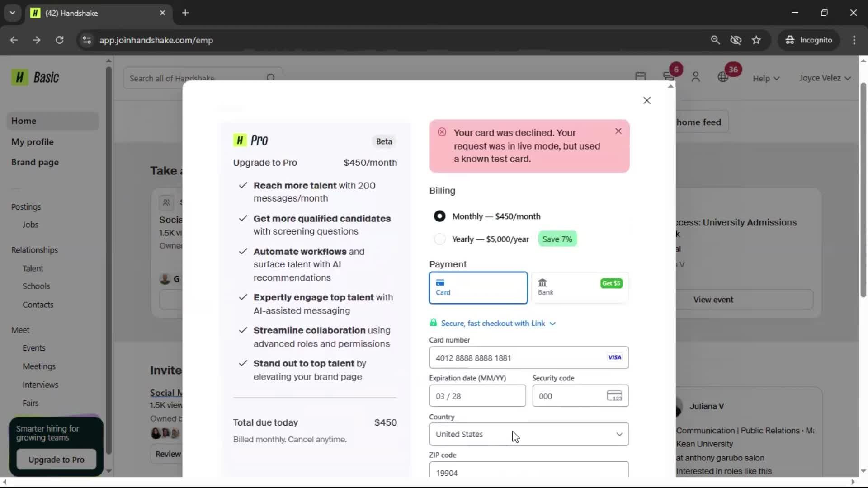Click the VISA card brand icon
The image size is (868, 488).
(x=614, y=357)
